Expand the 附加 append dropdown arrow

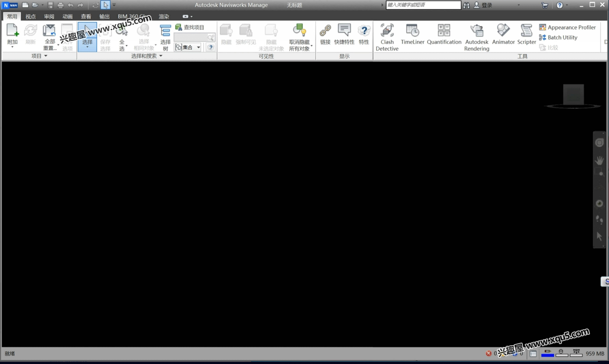tap(12, 47)
